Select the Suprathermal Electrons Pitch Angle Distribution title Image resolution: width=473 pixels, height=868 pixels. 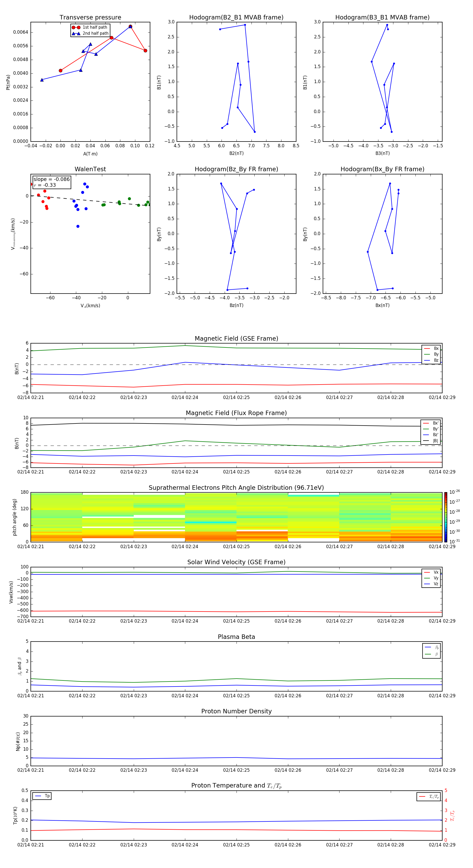(236, 488)
